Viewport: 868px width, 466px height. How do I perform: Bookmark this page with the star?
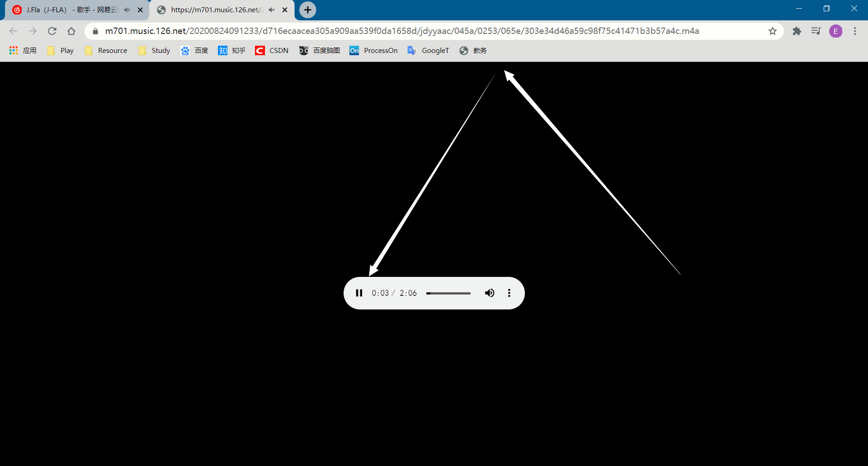coord(772,31)
